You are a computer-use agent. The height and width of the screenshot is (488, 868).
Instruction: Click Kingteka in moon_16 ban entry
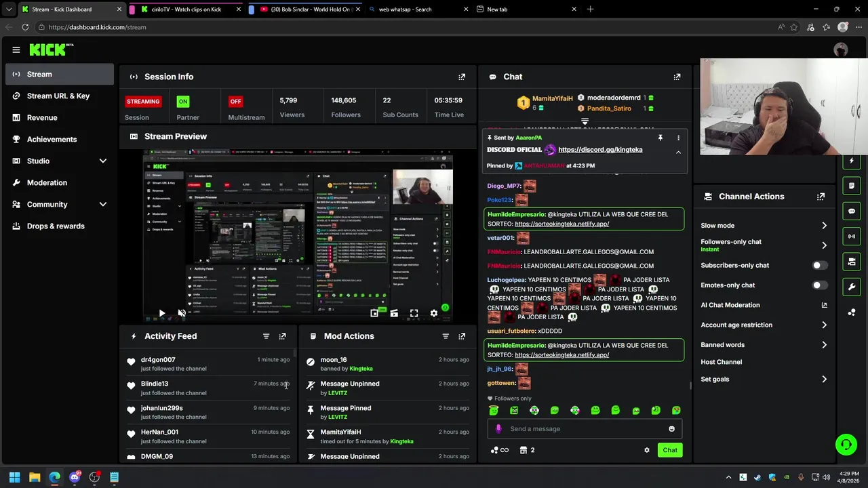pos(361,369)
